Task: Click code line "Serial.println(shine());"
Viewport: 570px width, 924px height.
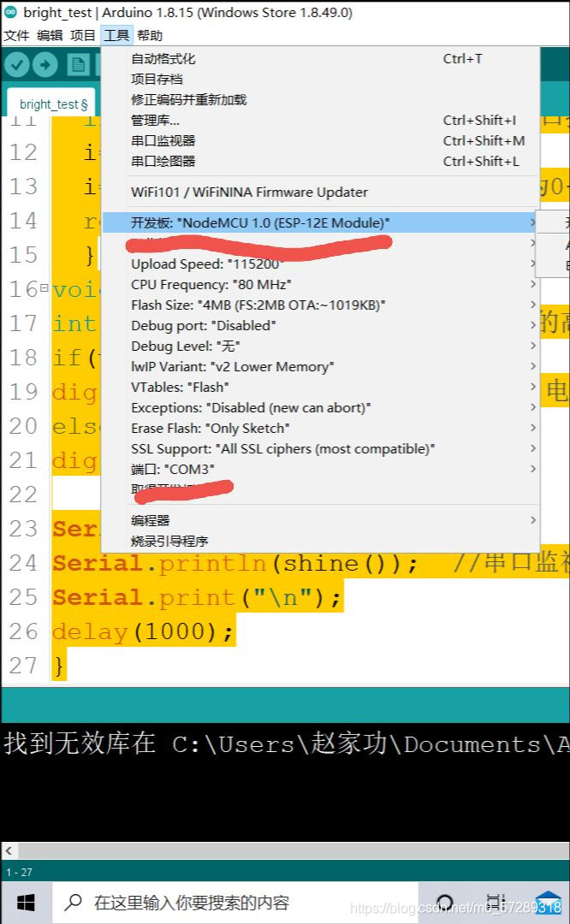Action: coord(235,563)
